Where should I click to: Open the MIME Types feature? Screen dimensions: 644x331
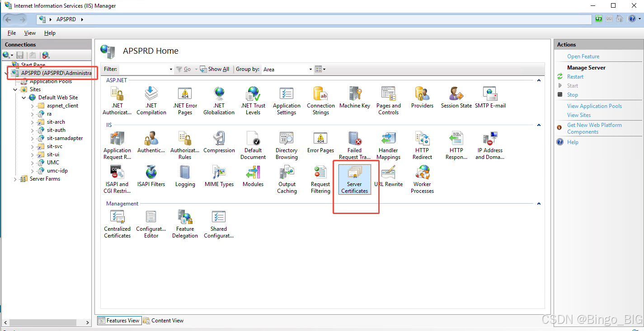point(219,176)
